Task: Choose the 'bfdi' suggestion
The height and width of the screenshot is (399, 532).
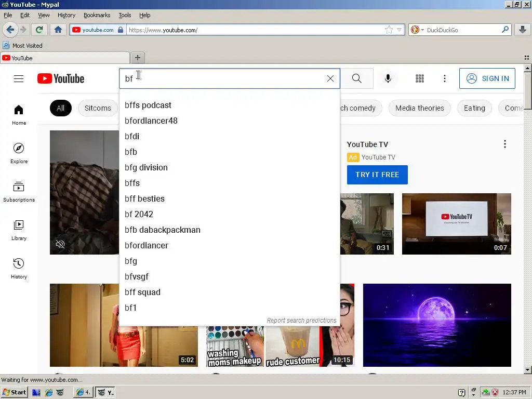Action: point(230,137)
